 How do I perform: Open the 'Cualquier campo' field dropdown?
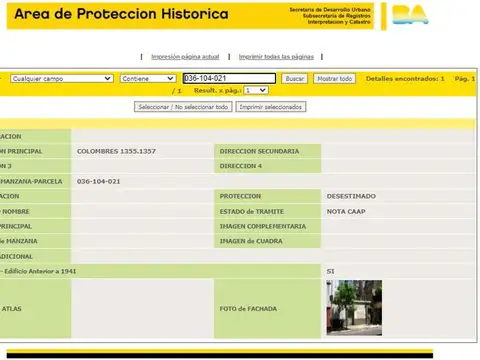point(62,79)
